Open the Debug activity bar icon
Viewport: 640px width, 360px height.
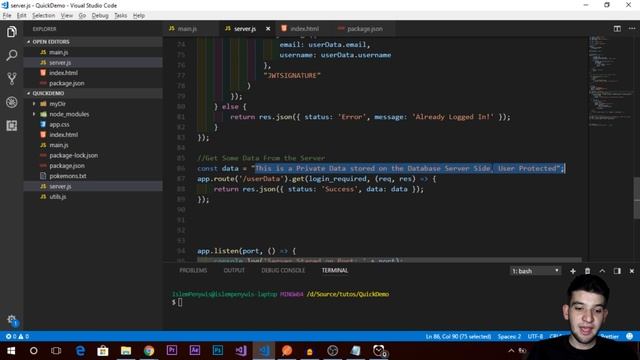click(x=11, y=102)
